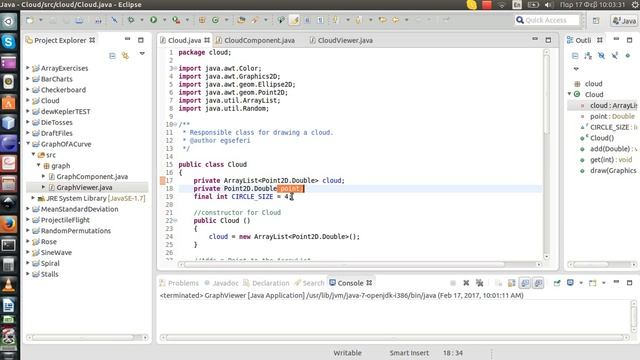The width and height of the screenshot is (640, 360).
Task: Open the Display Selected Console dropdown arrow
Action: (x=581, y=283)
